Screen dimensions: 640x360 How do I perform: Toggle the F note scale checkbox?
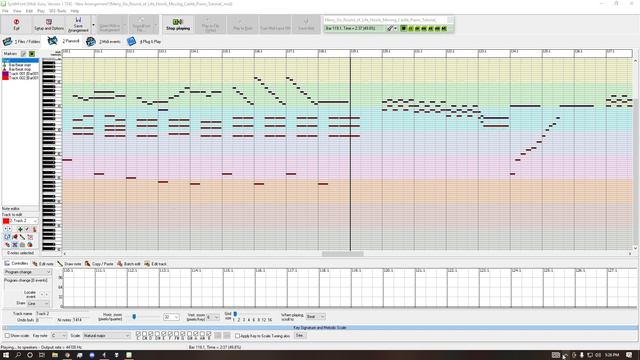[170, 334]
